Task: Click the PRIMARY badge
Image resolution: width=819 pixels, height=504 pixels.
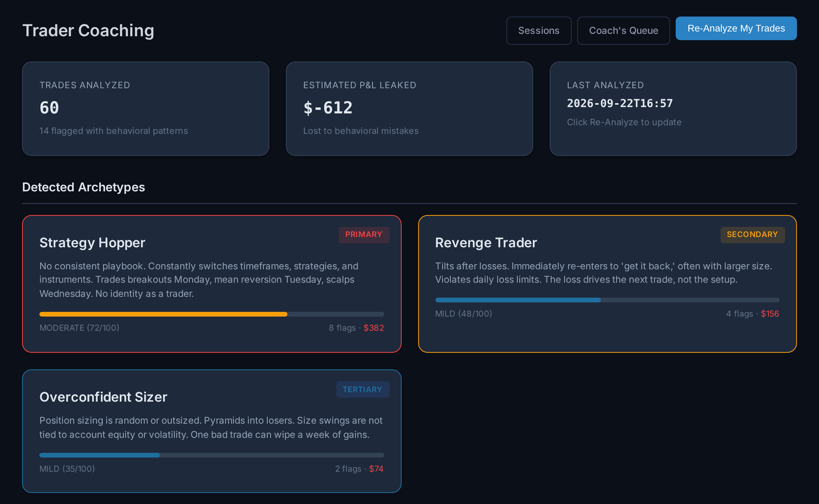Action: coord(364,235)
